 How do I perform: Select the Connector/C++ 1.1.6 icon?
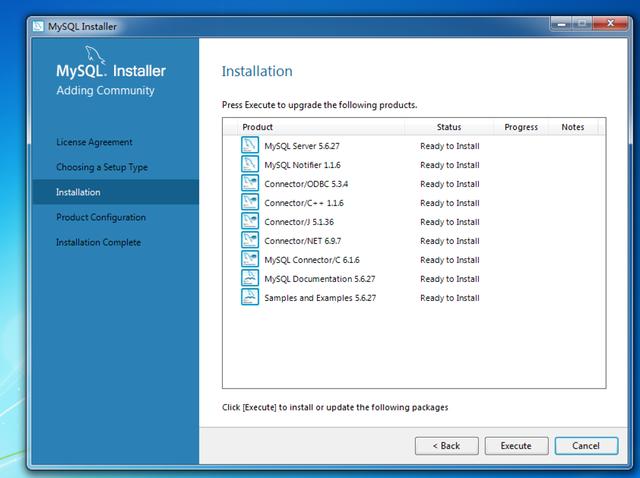(x=250, y=202)
